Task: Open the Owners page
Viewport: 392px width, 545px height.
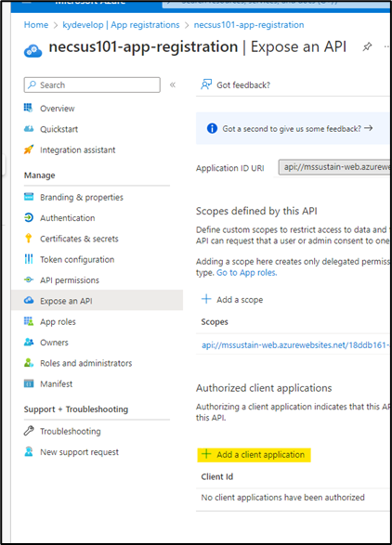Action: 54,343
